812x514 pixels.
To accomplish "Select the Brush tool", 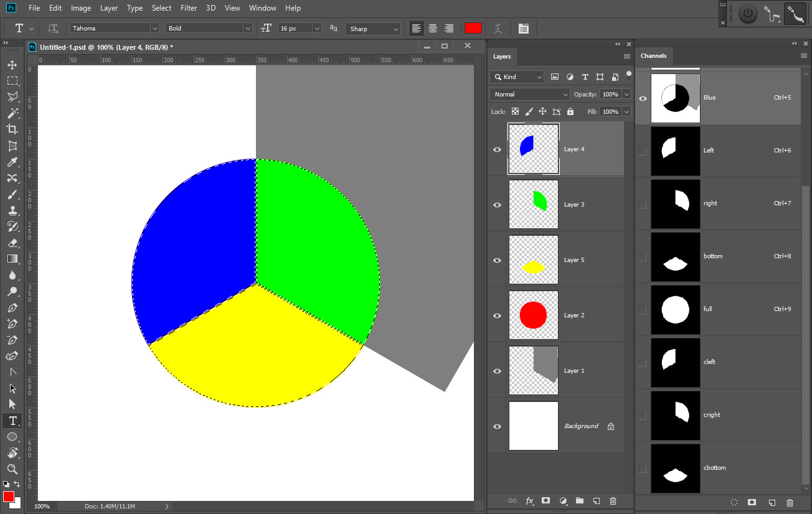I will pos(12,194).
